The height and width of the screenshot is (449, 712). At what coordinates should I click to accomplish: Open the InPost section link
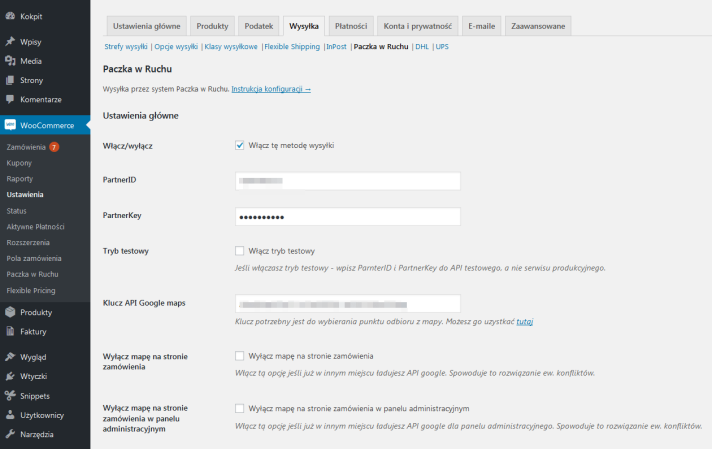[336, 46]
